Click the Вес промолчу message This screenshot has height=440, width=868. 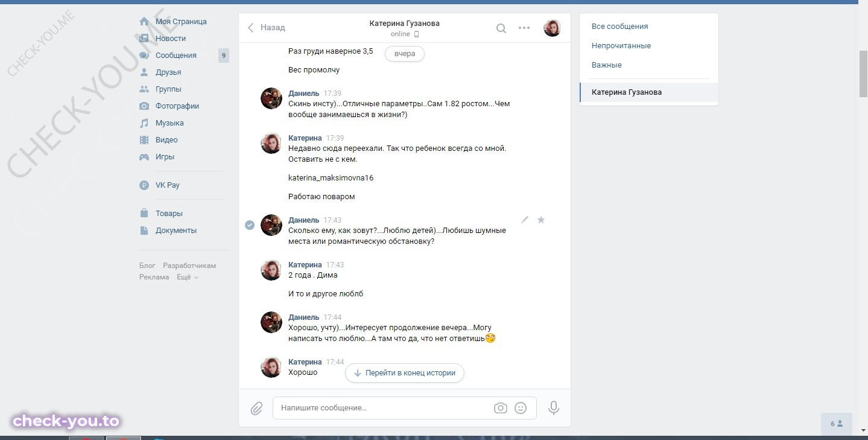coord(314,70)
